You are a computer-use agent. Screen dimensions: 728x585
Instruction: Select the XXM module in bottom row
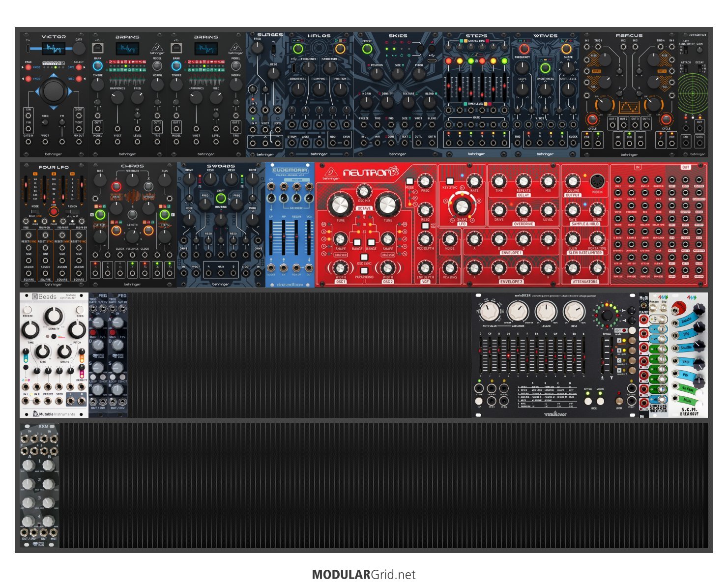39,485
